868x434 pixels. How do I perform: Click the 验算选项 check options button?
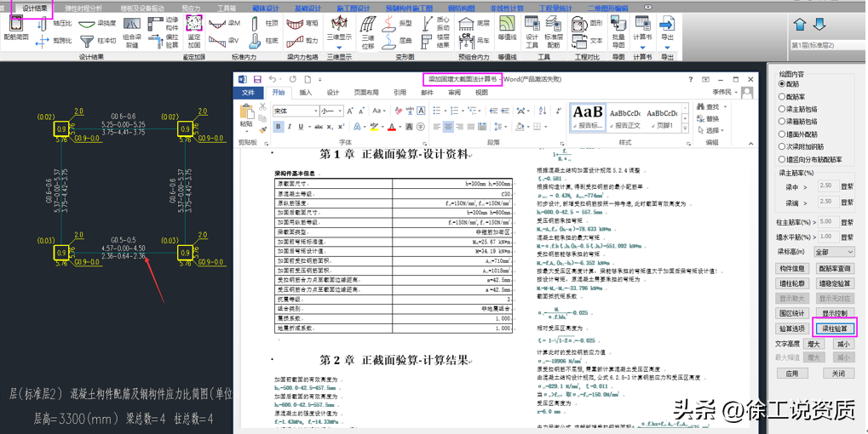tap(792, 329)
